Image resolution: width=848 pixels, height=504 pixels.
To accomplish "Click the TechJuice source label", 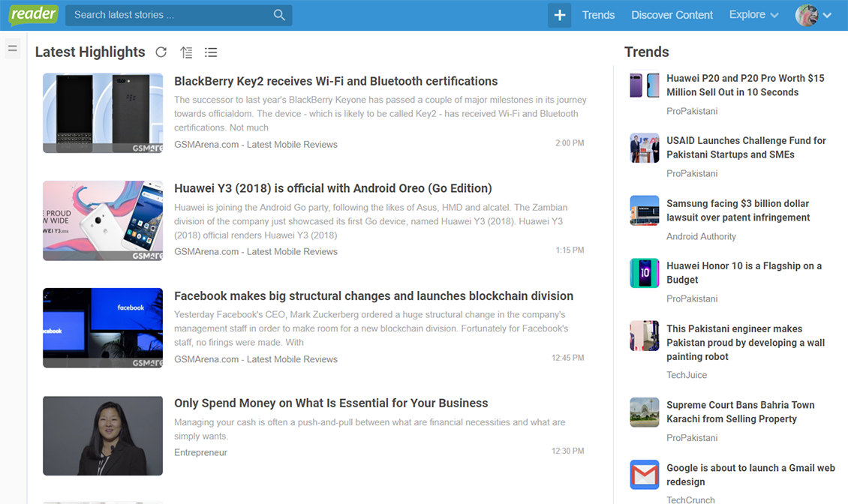I will click(687, 375).
